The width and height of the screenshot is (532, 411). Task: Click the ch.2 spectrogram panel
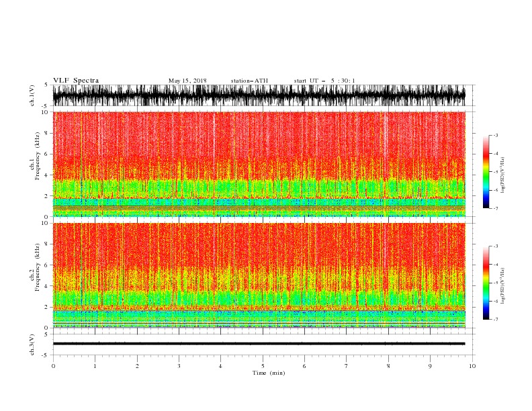click(259, 275)
